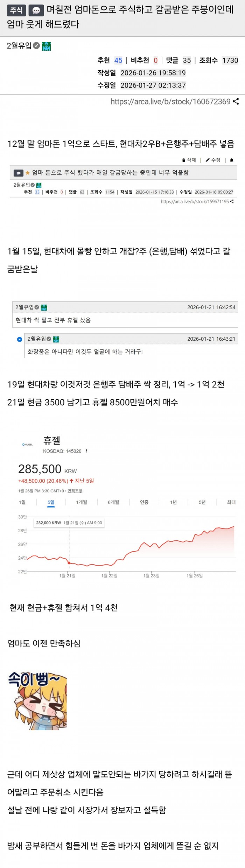Switch the chart to 1년 range
Screen dimensions: 245x868
[173, 502]
